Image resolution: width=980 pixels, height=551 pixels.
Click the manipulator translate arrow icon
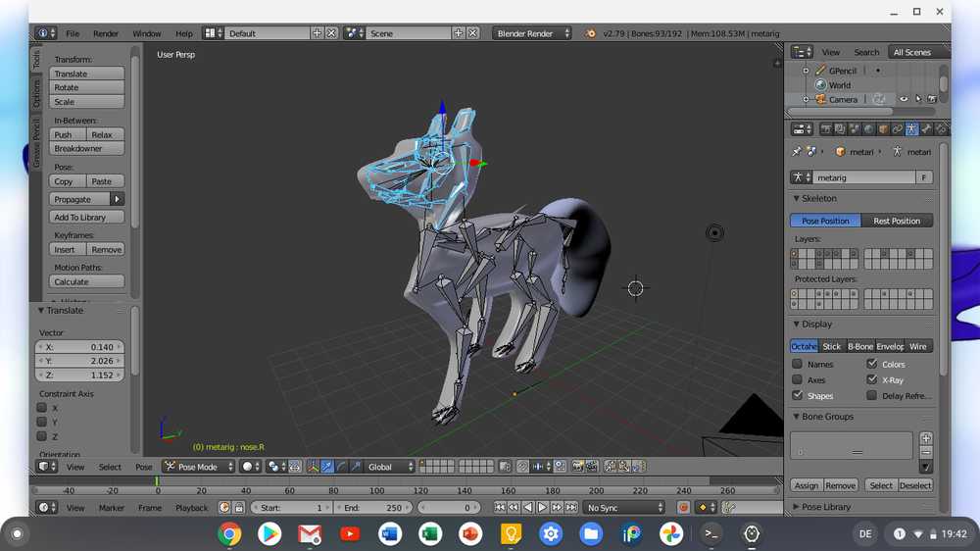(x=327, y=468)
